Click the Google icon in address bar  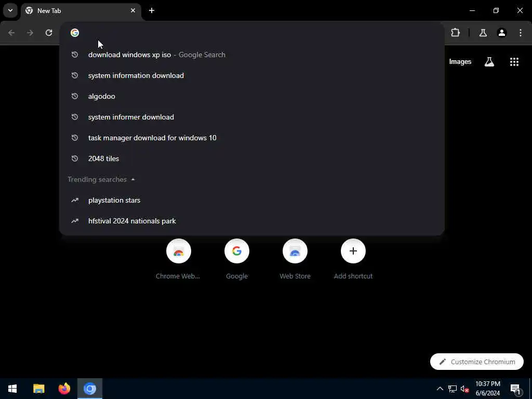click(x=75, y=33)
